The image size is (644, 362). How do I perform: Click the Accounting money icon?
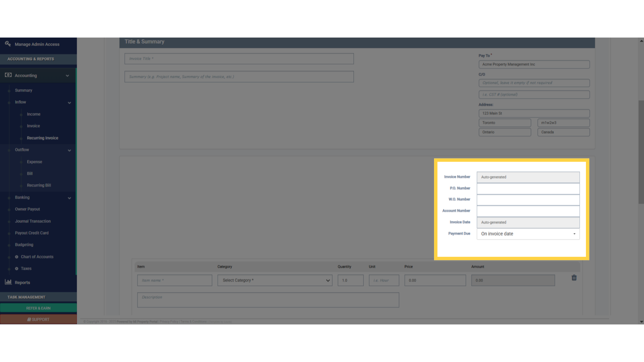pyautogui.click(x=8, y=75)
